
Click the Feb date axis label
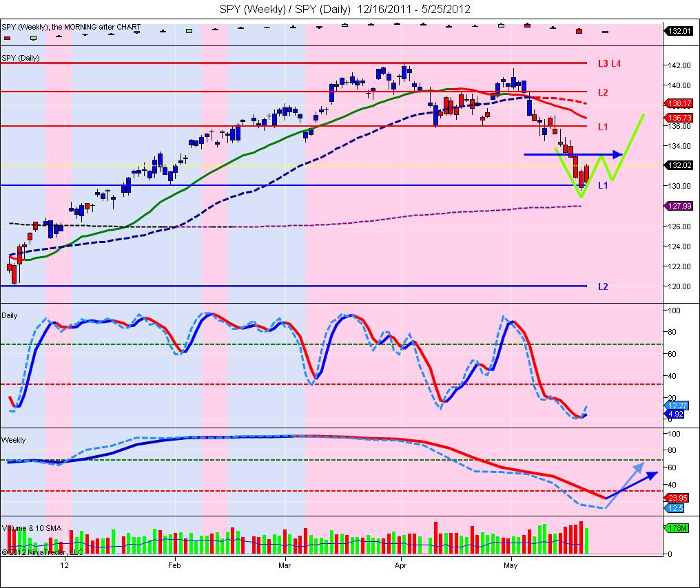pyautogui.click(x=174, y=565)
